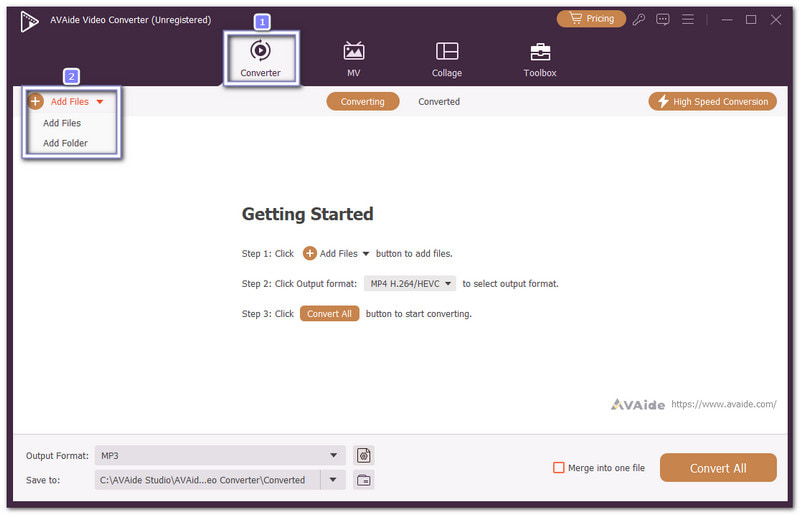Click the Convert All button in Step 3
800x515 pixels.
(329, 313)
